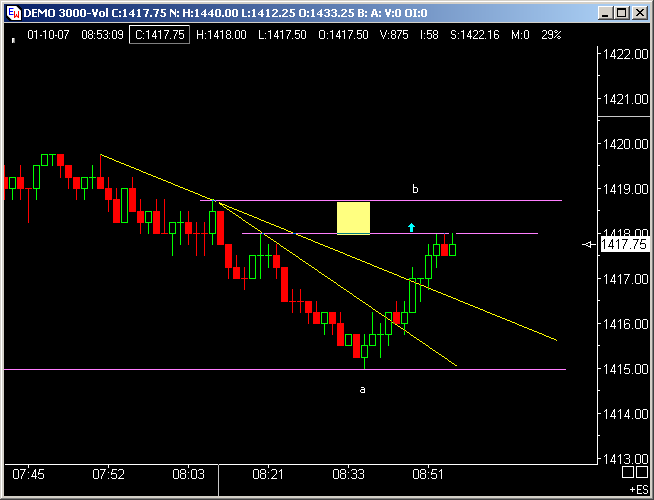Click the 08:33 time axis label
This screenshot has width=654, height=500.
click(348, 474)
